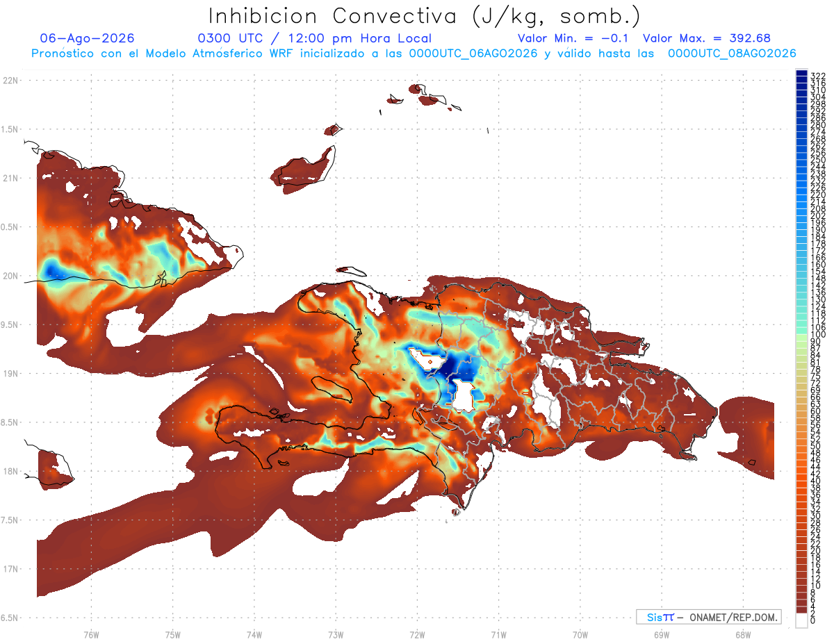Image resolution: width=834 pixels, height=644 pixels.
Task: Click the 'Valor Max. = 392.68' text
Action: pos(707,38)
